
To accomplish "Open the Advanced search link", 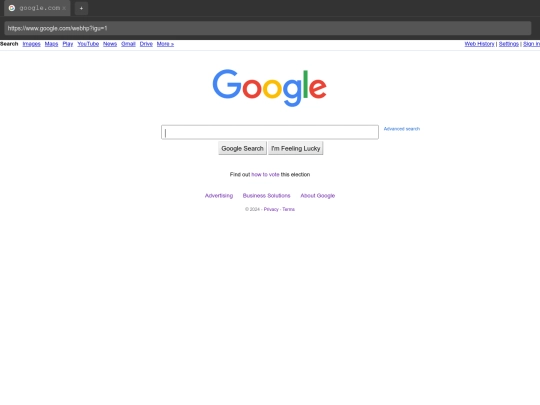I will 402,129.
